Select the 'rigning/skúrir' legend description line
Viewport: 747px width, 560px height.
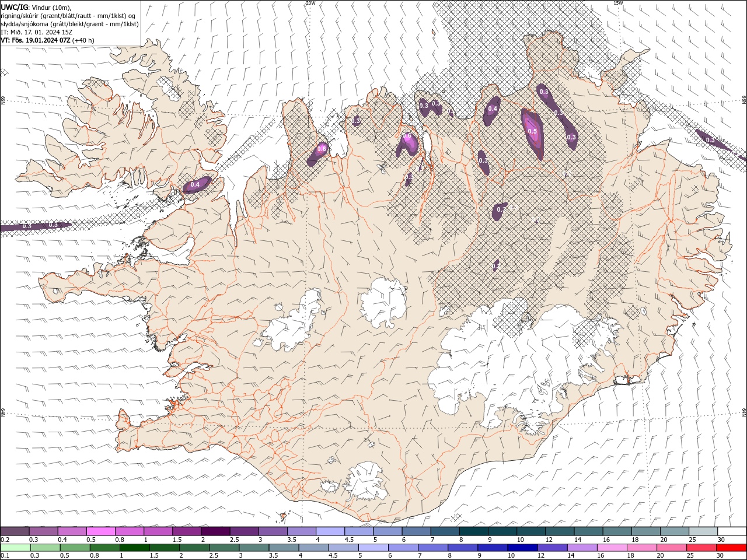(x=68, y=16)
